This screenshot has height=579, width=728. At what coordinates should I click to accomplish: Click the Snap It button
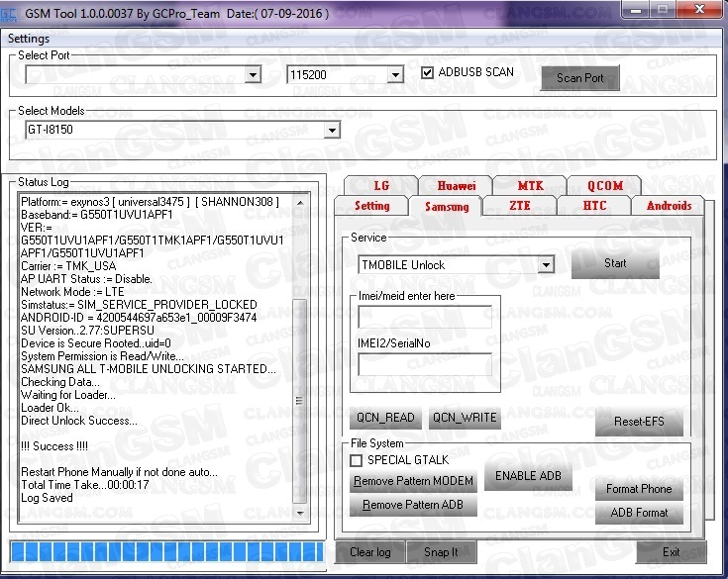point(441,552)
